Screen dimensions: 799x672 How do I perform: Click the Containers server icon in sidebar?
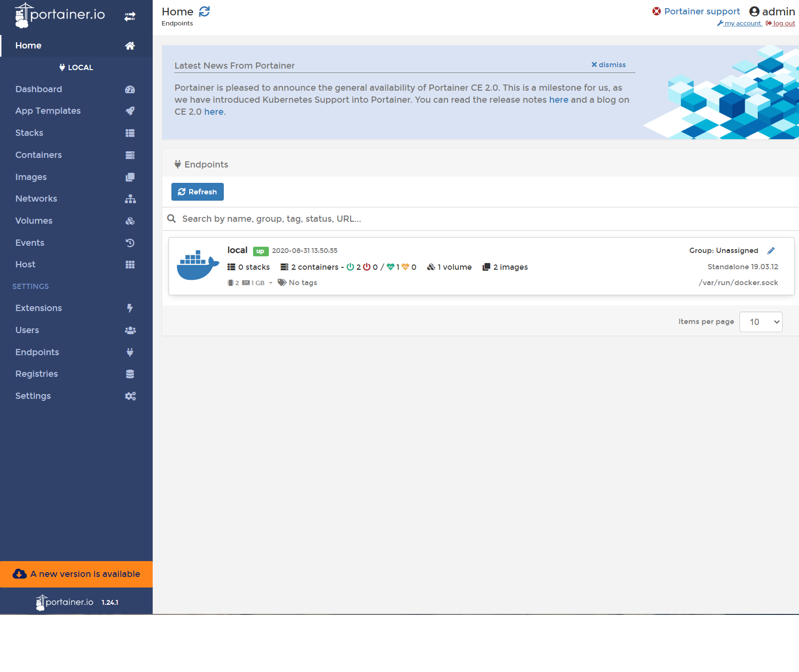[x=130, y=155]
